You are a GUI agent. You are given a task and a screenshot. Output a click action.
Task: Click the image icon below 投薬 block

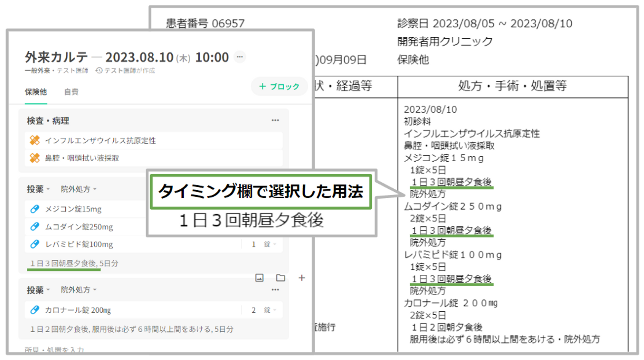[x=259, y=278]
